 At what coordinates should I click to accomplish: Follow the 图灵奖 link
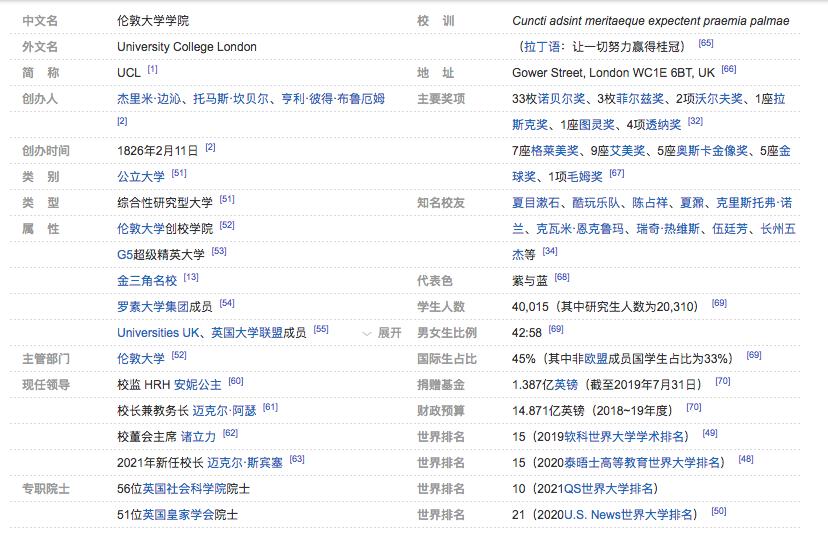(597, 125)
